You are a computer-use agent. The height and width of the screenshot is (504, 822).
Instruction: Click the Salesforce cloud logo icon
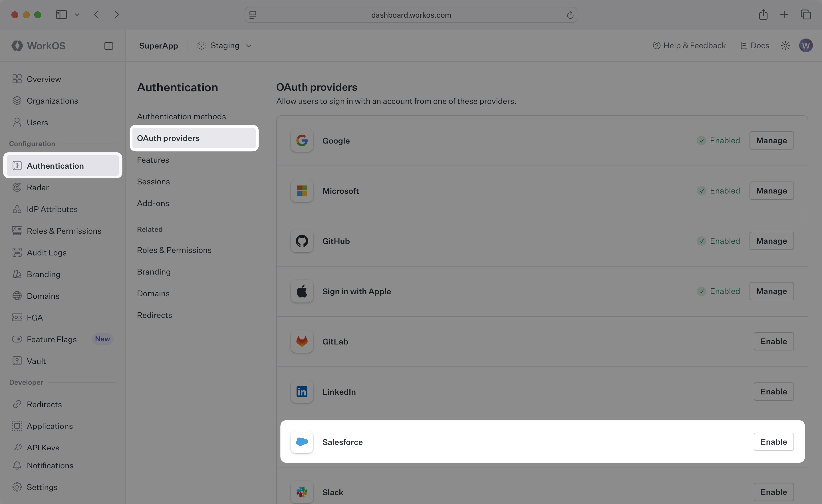302,441
